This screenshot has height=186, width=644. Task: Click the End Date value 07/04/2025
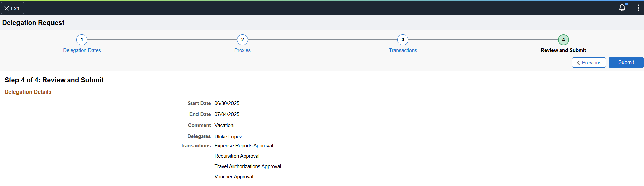(x=227, y=114)
